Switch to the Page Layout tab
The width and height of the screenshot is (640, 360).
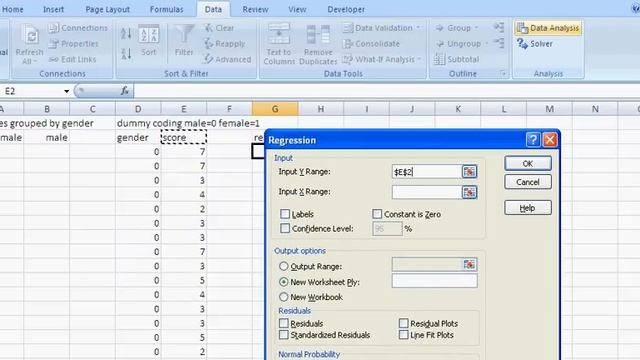107,9
